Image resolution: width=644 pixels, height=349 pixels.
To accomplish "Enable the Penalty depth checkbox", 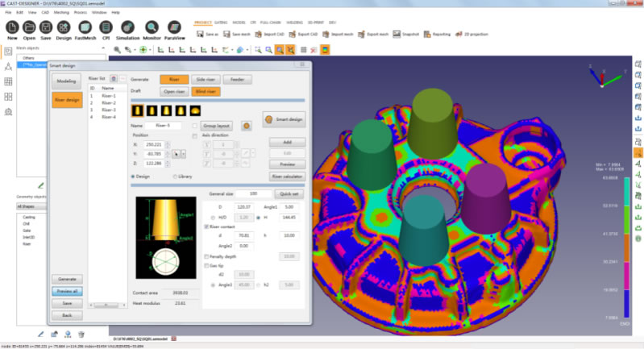I will tap(206, 256).
